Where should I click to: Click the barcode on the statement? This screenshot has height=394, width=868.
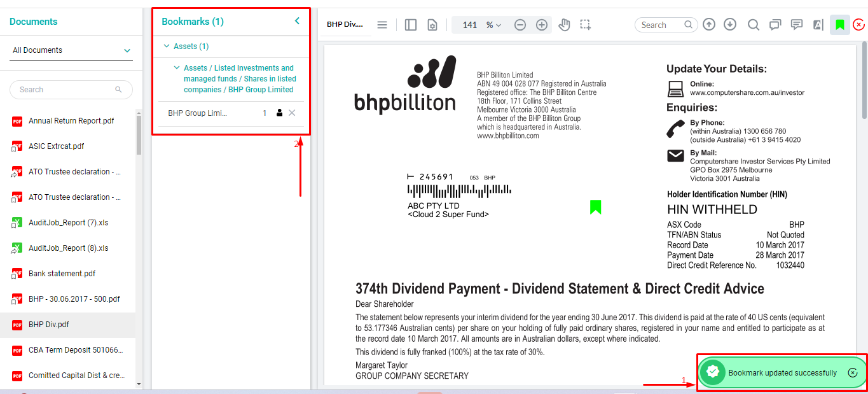458,190
